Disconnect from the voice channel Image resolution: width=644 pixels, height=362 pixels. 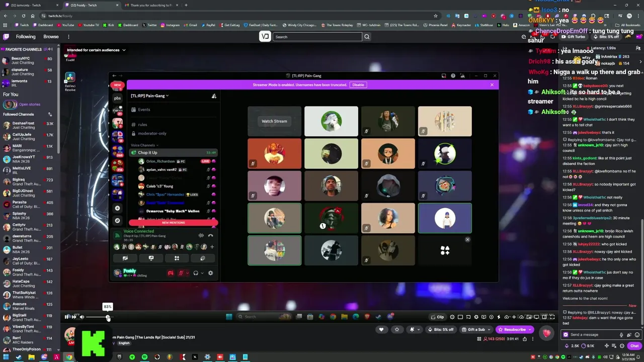pyautogui.click(x=210, y=235)
